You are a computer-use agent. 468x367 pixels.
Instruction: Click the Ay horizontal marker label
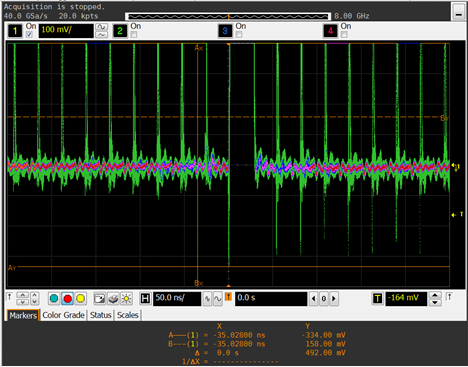(12, 268)
